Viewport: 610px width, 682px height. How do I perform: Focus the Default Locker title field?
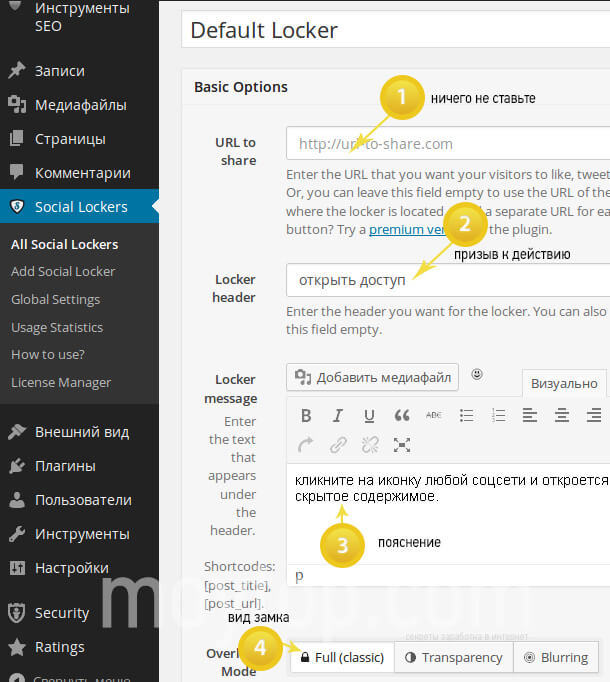click(396, 30)
